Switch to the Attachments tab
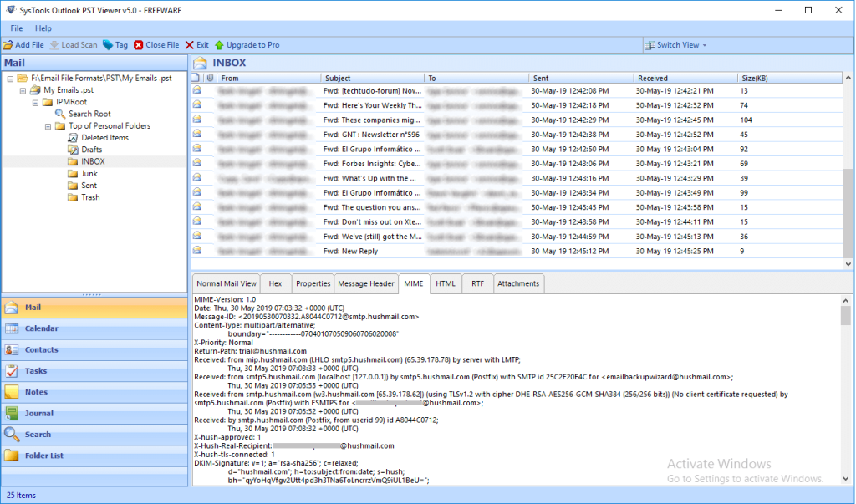 point(518,284)
